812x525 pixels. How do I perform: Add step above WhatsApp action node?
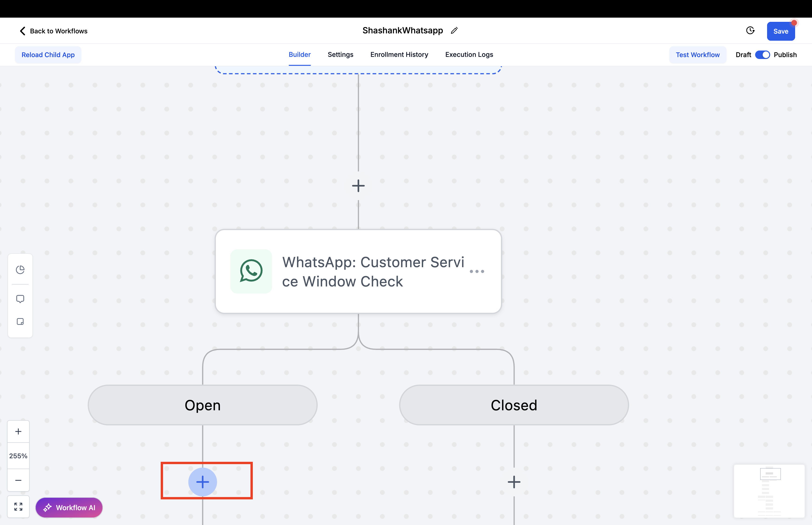pos(358,186)
